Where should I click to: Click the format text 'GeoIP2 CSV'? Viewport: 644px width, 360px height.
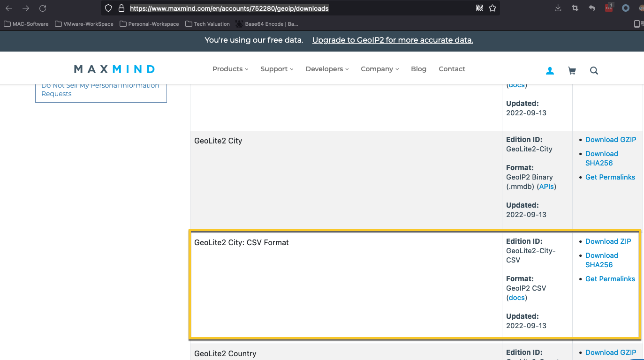coord(526,288)
